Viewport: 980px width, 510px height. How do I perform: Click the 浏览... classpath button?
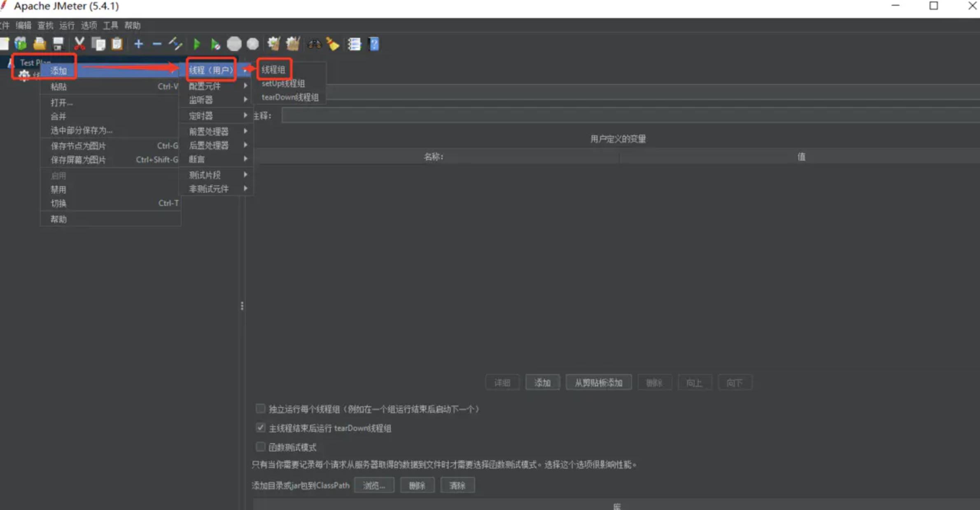[374, 485]
